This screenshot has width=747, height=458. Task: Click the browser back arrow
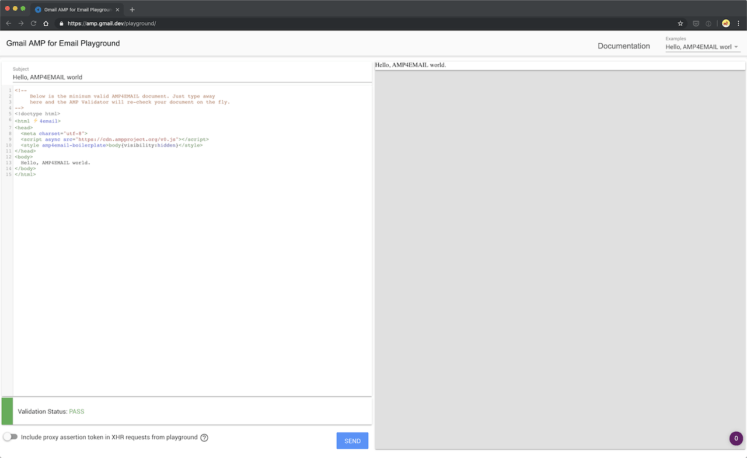click(8, 23)
